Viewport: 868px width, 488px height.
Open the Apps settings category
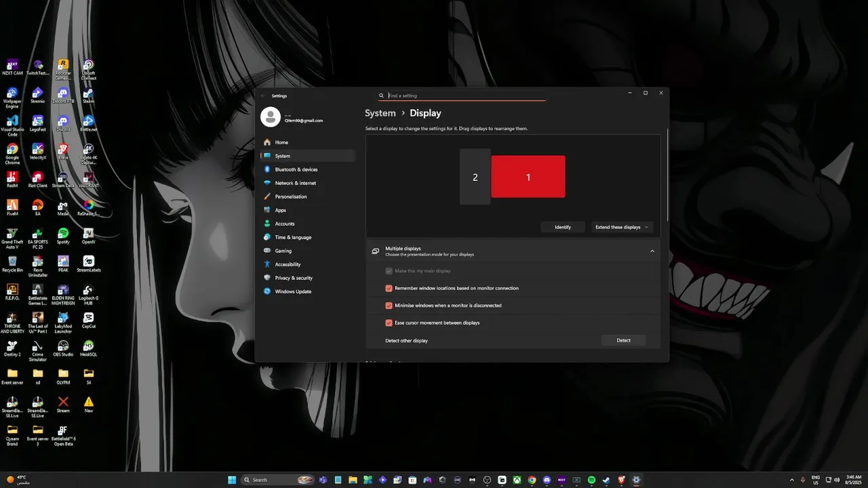coord(307,210)
